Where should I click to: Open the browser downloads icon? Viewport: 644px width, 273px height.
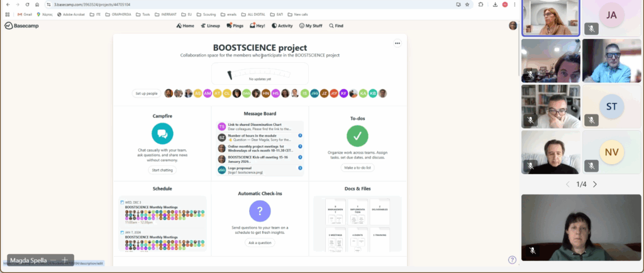point(496,4)
